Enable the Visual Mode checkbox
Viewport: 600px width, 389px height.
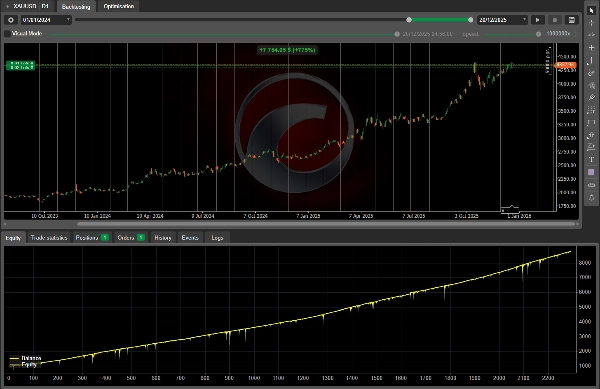[x=7, y=34]
